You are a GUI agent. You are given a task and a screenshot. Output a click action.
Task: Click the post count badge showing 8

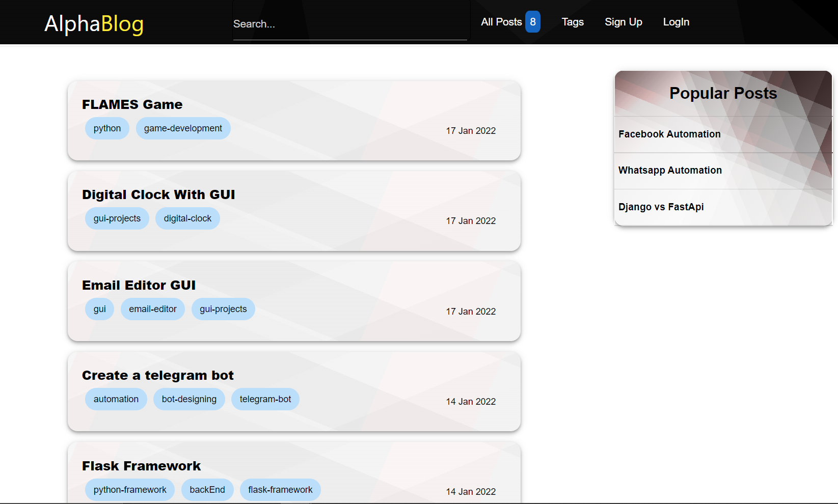pos(532,22)
